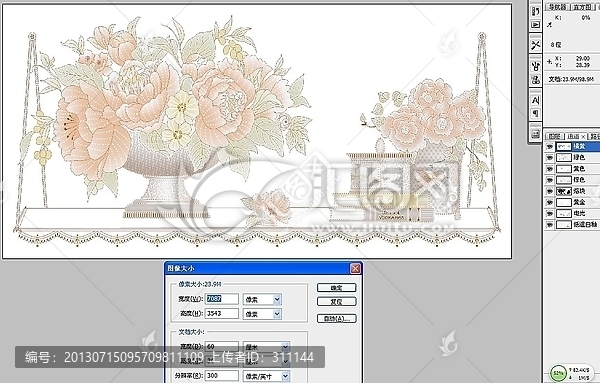Select the 绿色 layer thumbnail

[563, 157]
